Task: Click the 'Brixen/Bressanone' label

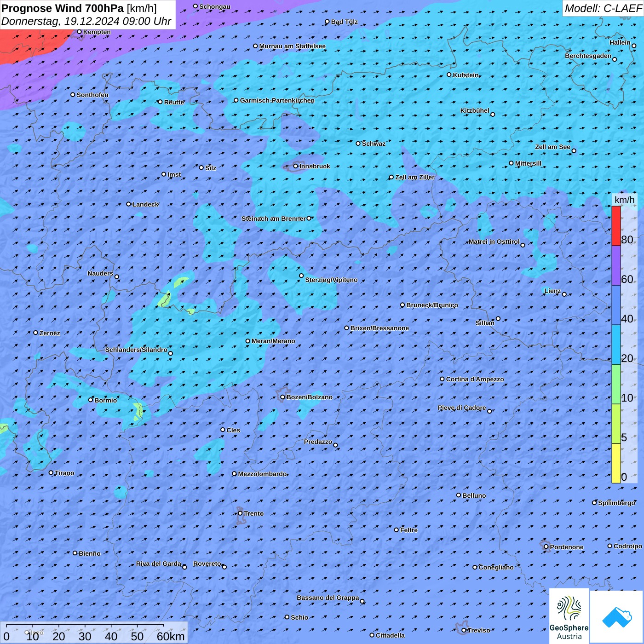Action: (x=379, y=328)
